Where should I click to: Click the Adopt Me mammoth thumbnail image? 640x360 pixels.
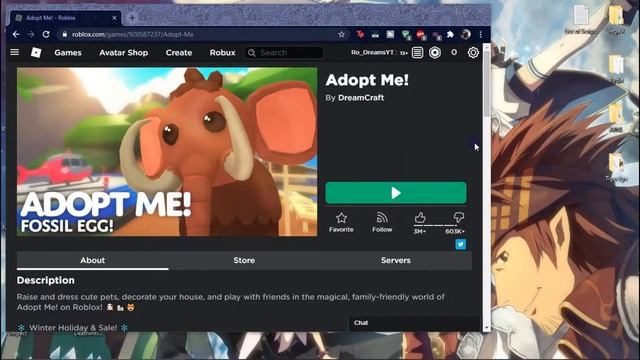point(167,152)
